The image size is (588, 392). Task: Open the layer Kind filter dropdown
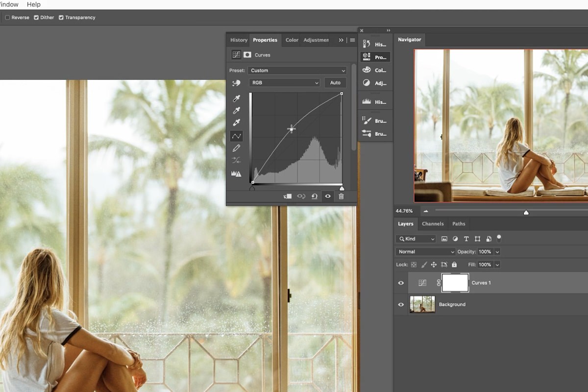416,239
